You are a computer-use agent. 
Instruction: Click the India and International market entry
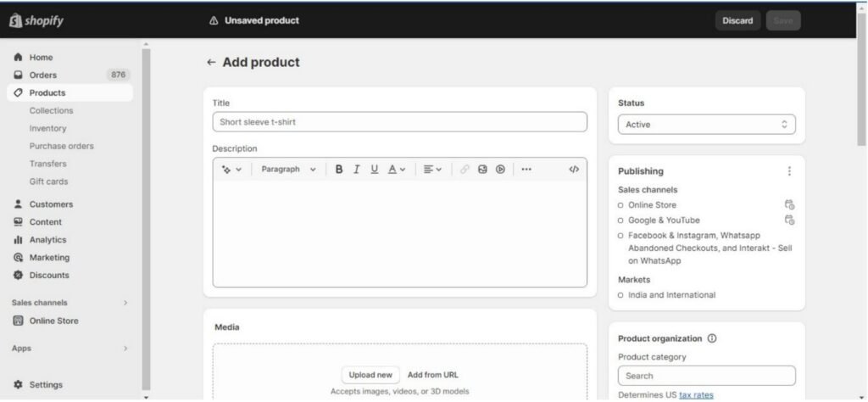[x=671, y=295]
